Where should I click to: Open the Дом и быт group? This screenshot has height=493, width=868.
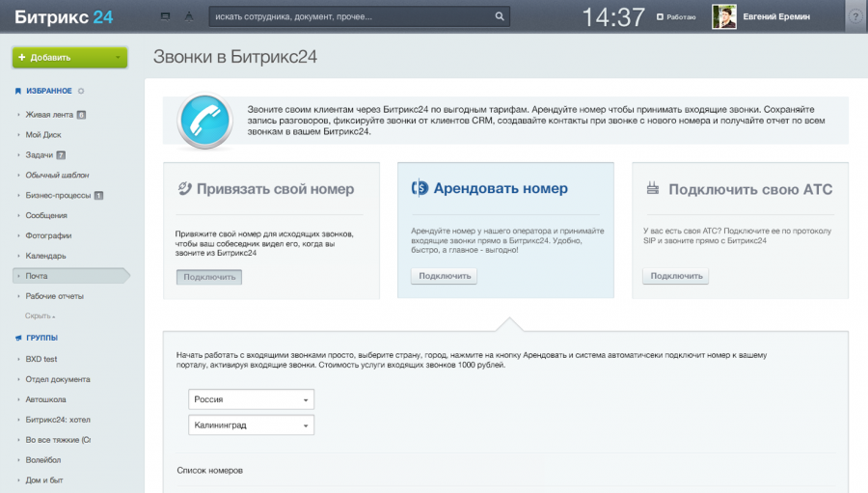tap(44, 480)
